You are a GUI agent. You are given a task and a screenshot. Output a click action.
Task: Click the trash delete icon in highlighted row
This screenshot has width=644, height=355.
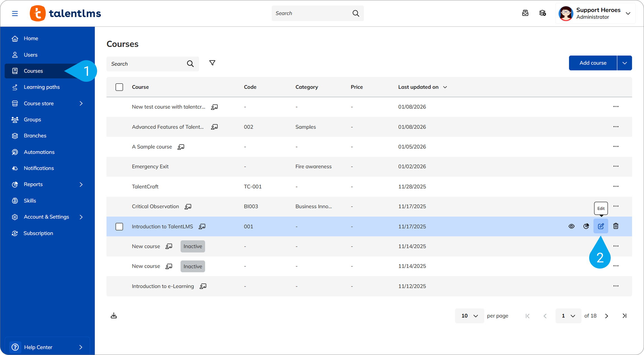[x=616, y=226]
